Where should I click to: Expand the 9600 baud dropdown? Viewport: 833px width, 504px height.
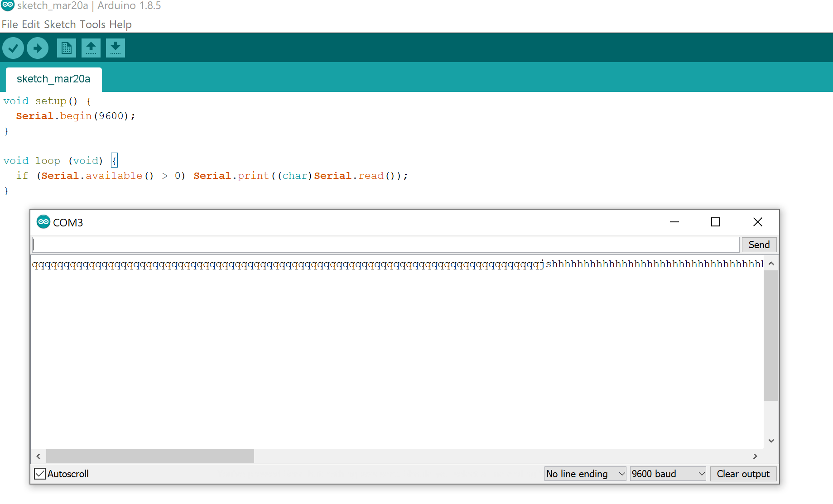(668, 474)
